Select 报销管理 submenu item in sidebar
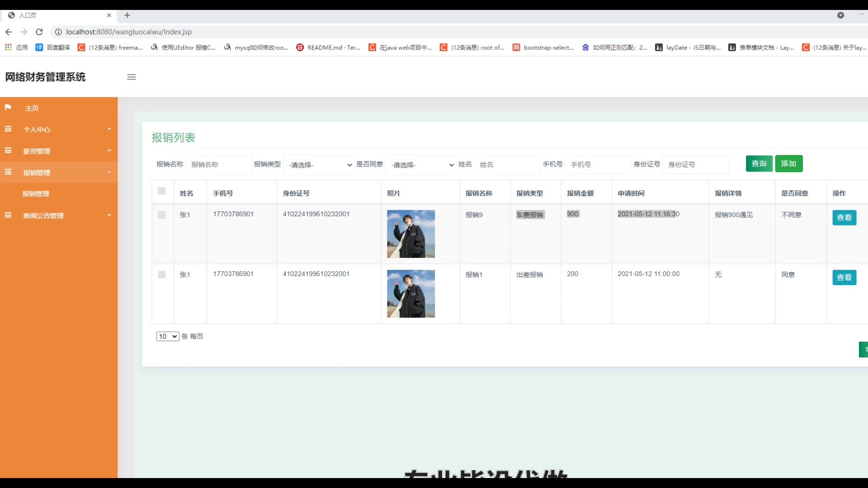 pos(36,194)
